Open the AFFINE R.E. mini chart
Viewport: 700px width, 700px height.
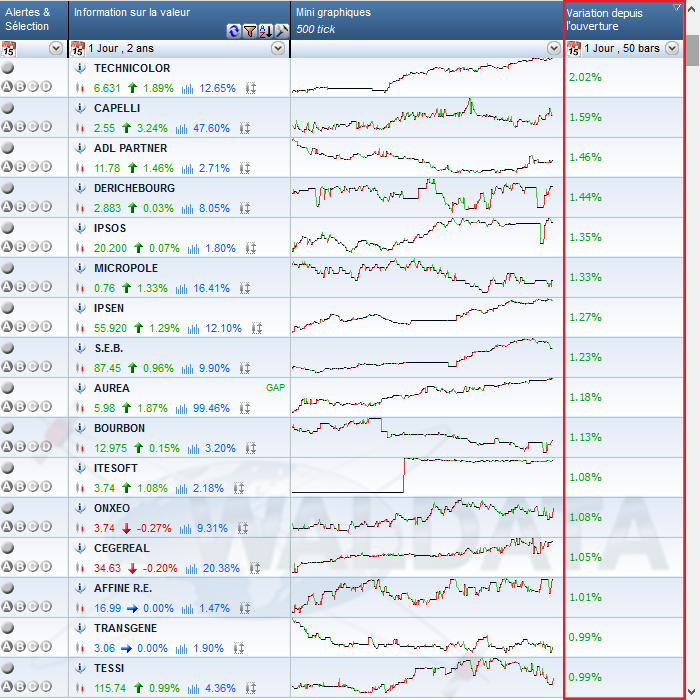tap(427, 597)
